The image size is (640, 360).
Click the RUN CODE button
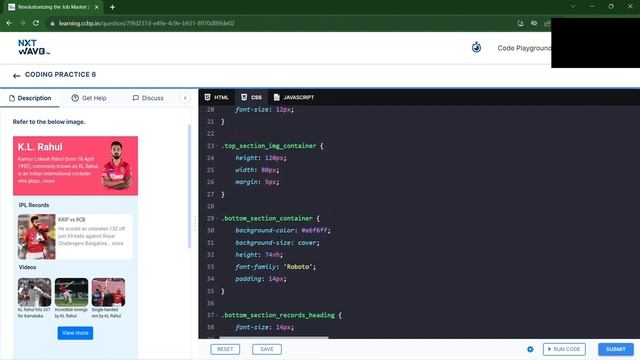pos(564,349)
